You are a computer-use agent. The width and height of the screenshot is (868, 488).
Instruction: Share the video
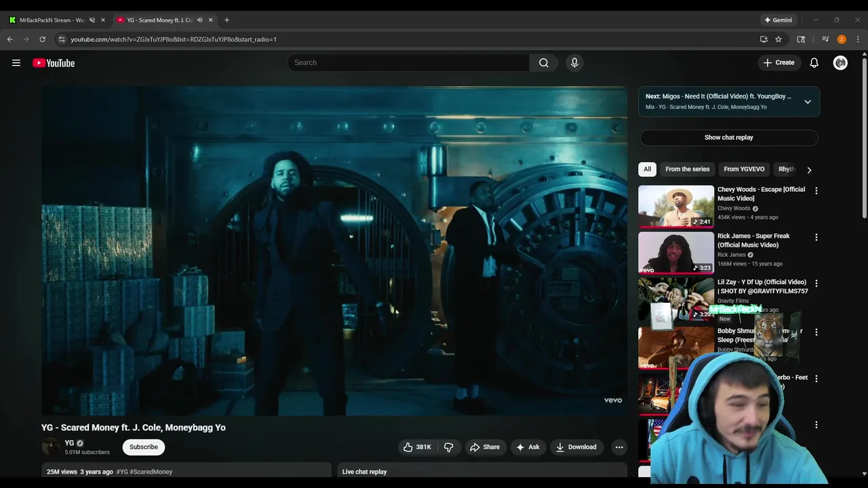(x=485, y=447)
